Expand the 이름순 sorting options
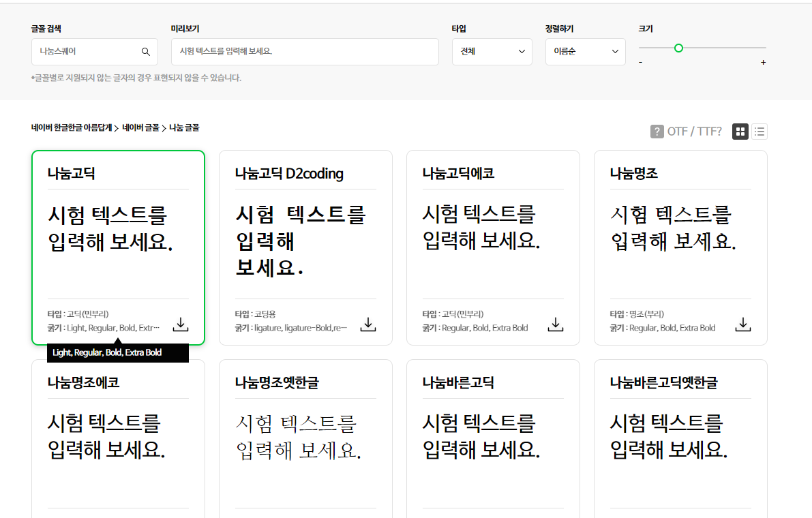Screen dimensions: 812x518 tap(585, 51)
